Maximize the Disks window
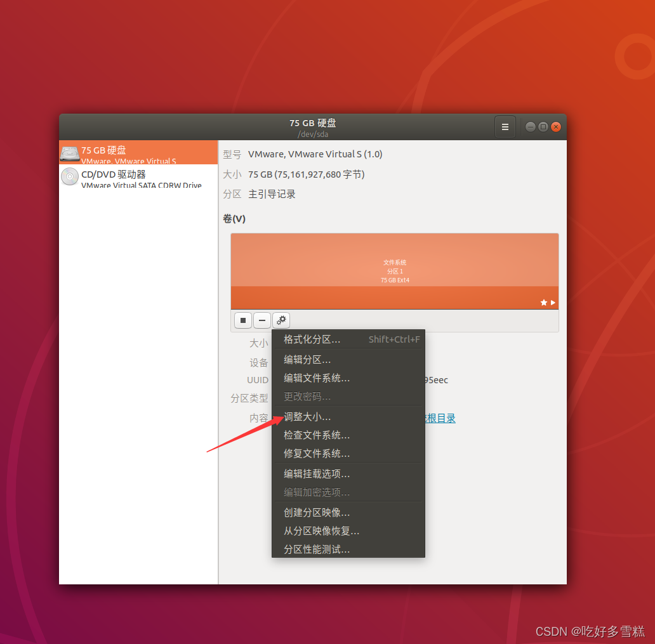The height and width of the screenshot is (644, 655). tap(543, 126)
